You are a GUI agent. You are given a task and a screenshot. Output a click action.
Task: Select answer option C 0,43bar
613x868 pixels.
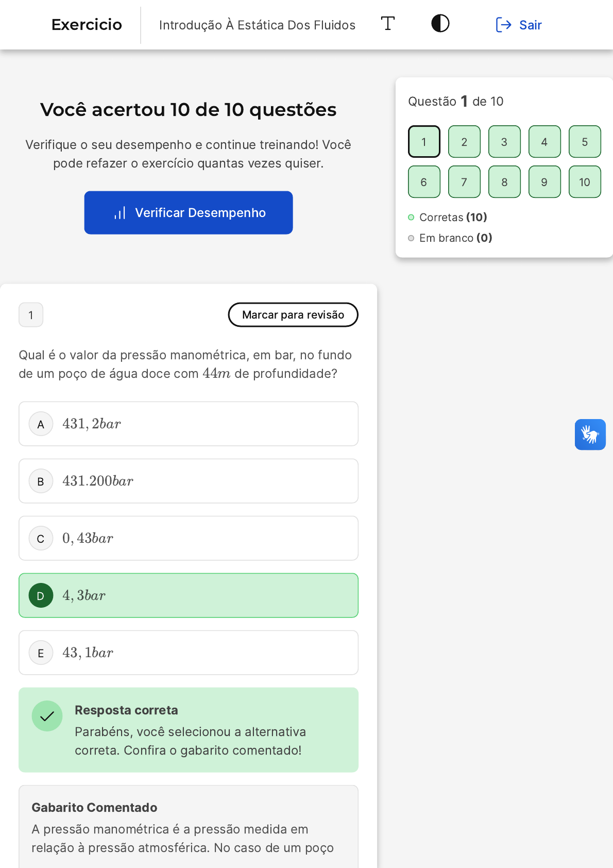tap(189, 538)
